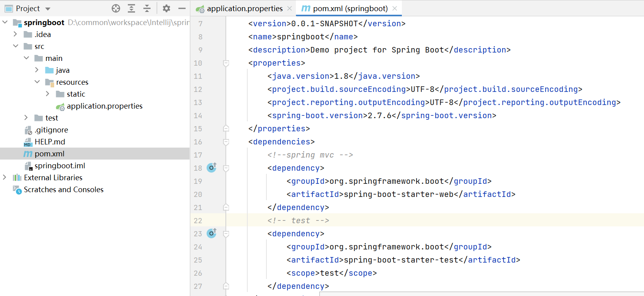This screenshot has height=296, width=644.
Task: Expand the .idea folder chevron
Action: (16, 34)
